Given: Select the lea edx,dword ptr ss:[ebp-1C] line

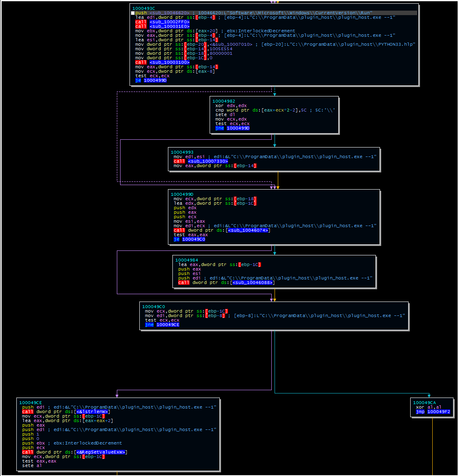Looking at the screenshot, I should click(x=215, y=203).
